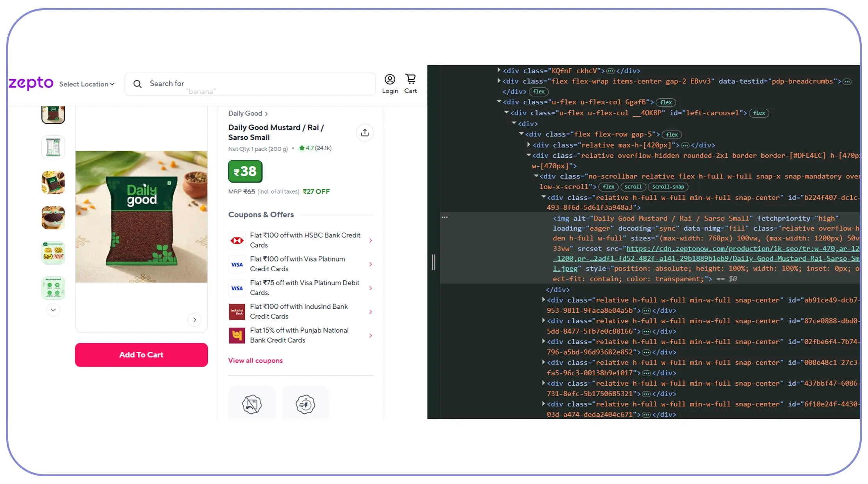The height and width of the screenshot is (484, 868).
Task: Click the Daily Good Mustard product title
Action: pos(276,132)
